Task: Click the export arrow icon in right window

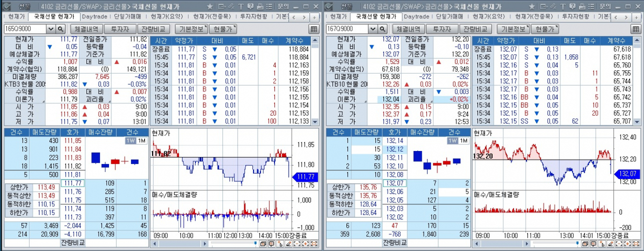Action: 544,6
